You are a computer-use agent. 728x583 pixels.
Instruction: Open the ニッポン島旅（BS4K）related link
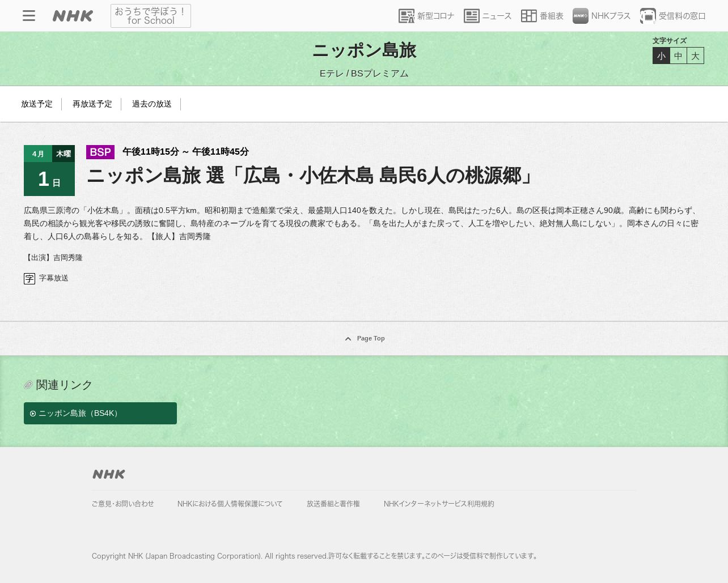point(100,413)
